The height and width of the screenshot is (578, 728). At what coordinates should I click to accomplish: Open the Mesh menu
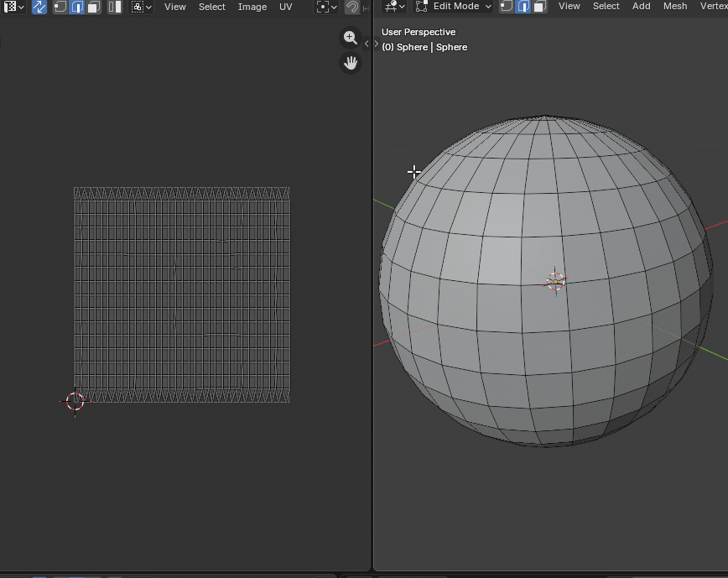point(675,7)
